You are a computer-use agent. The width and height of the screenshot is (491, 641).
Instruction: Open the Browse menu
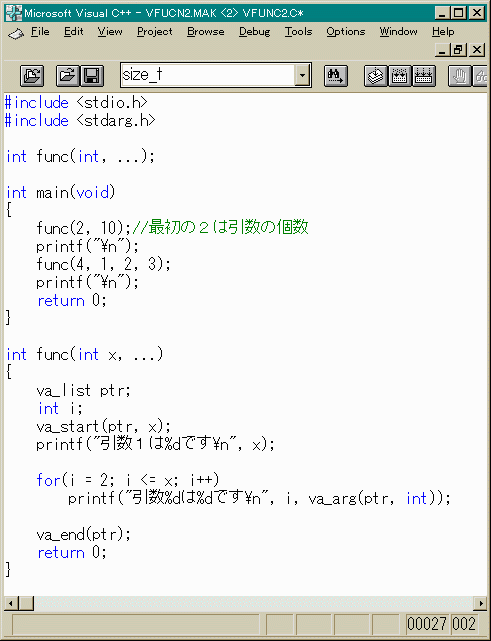[x=206, y=31]
